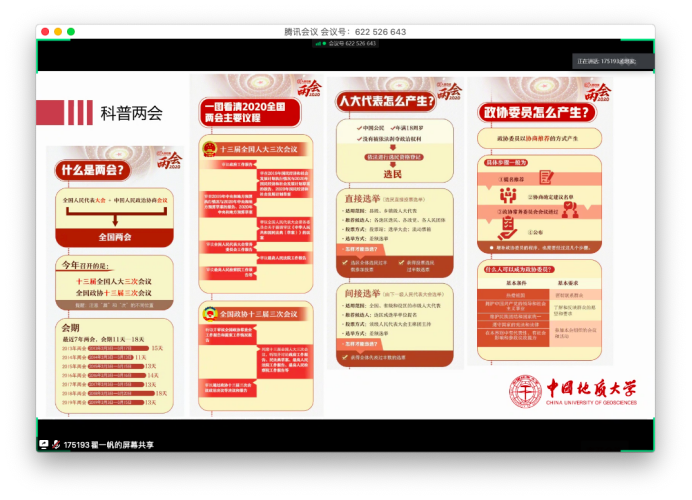This screenshot has height=500, width=692.
Task: Click the red macOS close button
Action: tap(45, 32)
